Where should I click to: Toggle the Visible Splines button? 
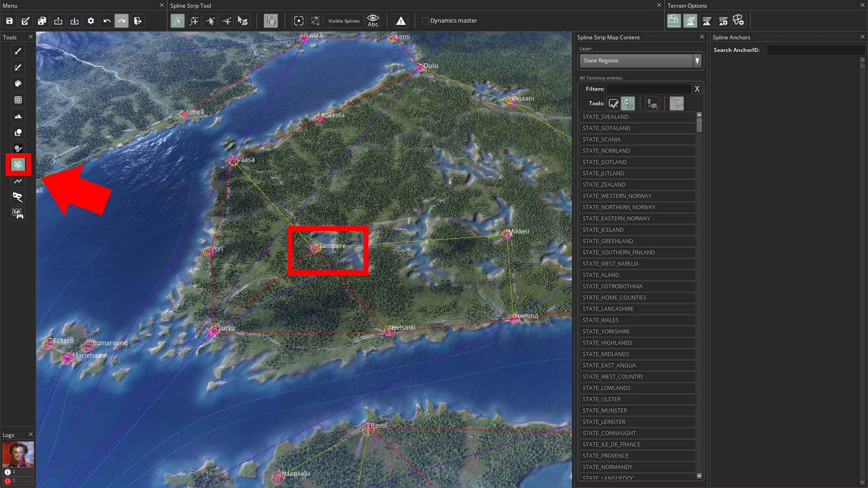point(343,21)
